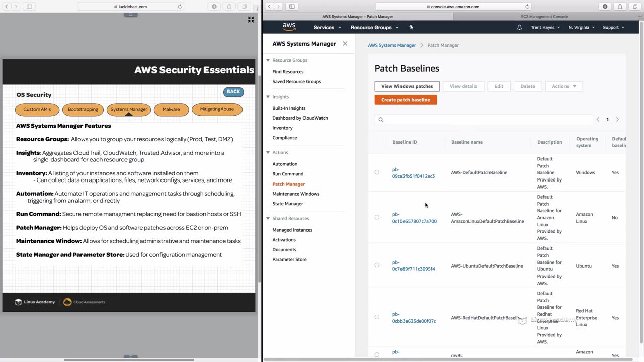Viewport: 644px width, 362px height.
Task: Click the lucidchart.com address bar
Action: [130, 7]
